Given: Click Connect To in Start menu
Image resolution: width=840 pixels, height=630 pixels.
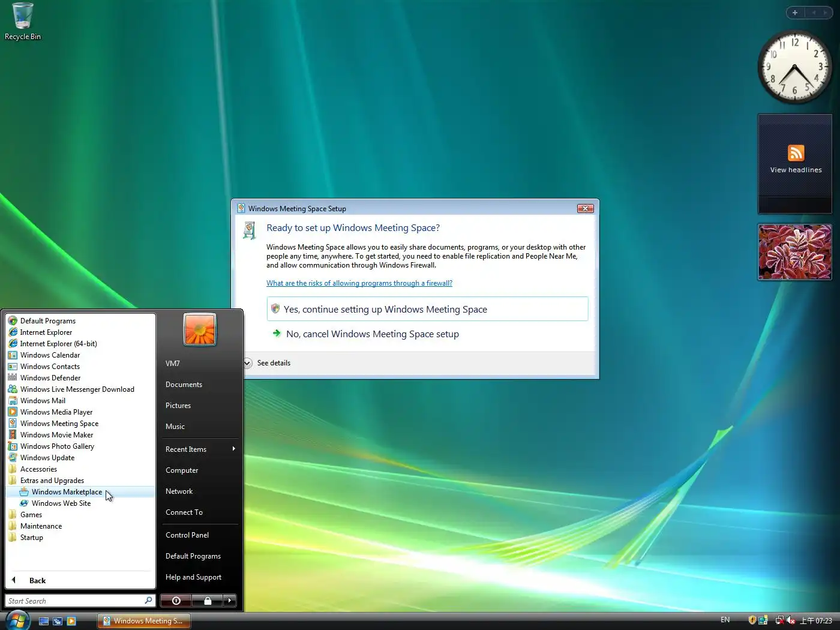Looking at the screenshot, I should click(x=199, y=512).
